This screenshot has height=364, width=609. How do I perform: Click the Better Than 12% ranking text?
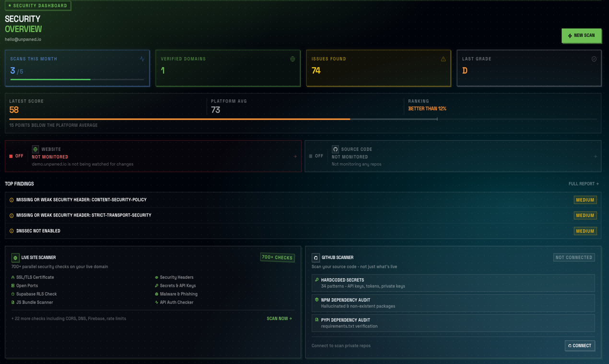427,109
